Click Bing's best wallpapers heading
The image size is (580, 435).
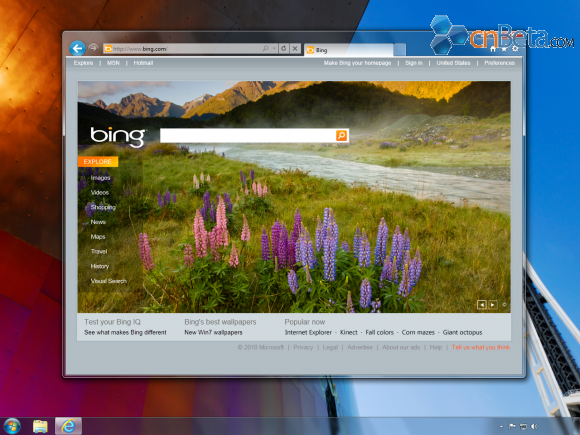(220, 322)
